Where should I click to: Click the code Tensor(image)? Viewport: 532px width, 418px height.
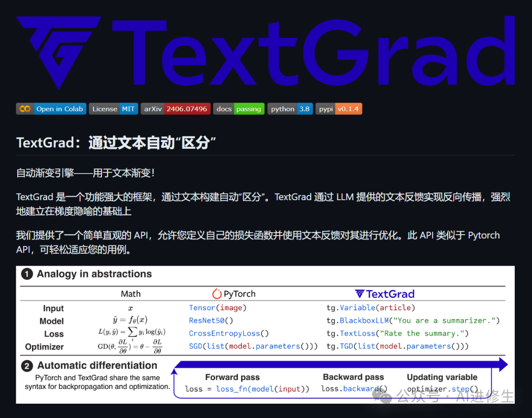point(218,308)
